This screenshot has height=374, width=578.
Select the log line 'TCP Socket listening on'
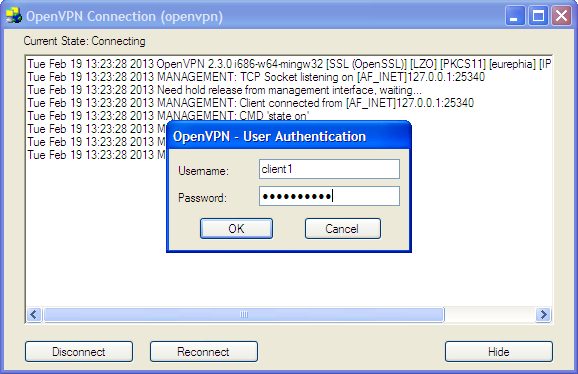pos(256,77)
